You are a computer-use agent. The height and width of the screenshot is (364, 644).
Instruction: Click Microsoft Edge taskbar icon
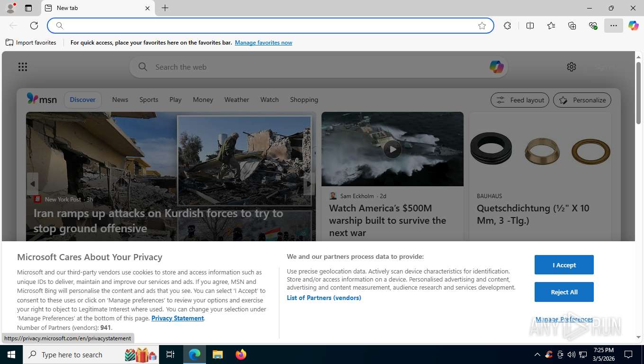(x=195, y=355)
